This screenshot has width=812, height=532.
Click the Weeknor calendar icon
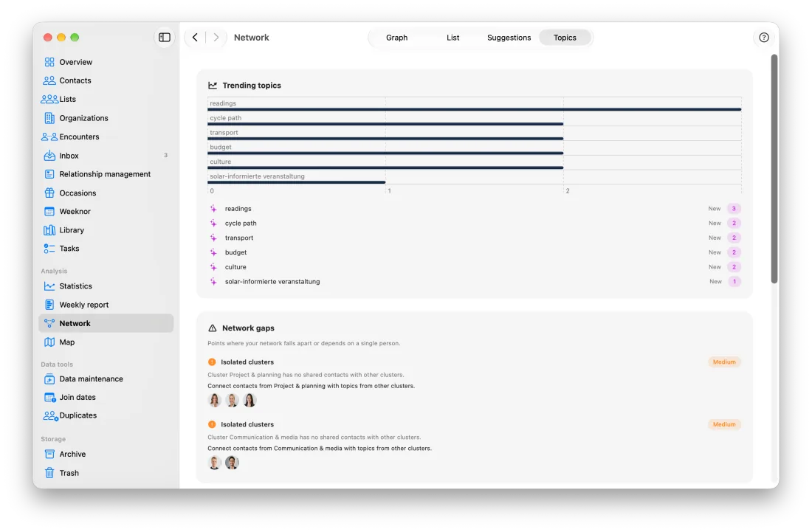click(49, 212)
